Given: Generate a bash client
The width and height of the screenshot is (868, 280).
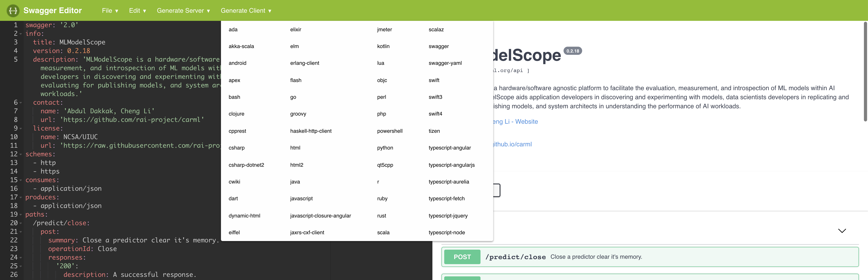Looking at the screenshot, I should click(x=234, y=97).
